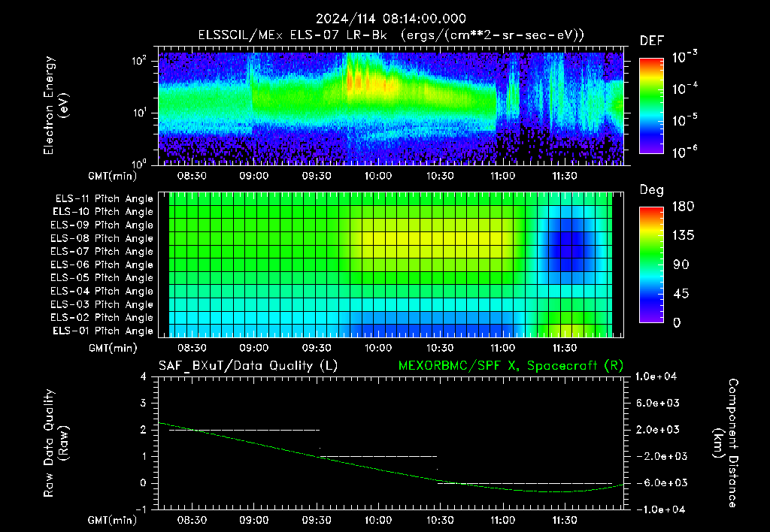770x532 pixels.
Task: Click the pitch angle grid panel
Action: 391,264
